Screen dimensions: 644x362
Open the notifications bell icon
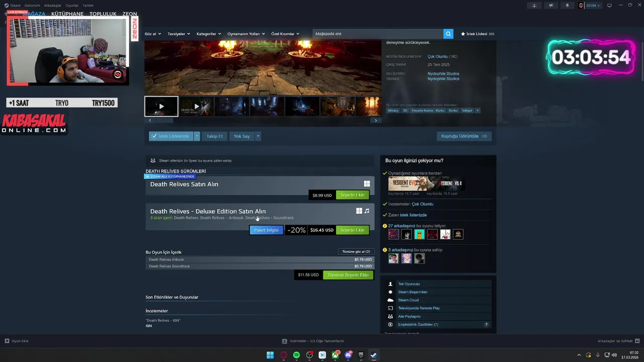[568, 6]
